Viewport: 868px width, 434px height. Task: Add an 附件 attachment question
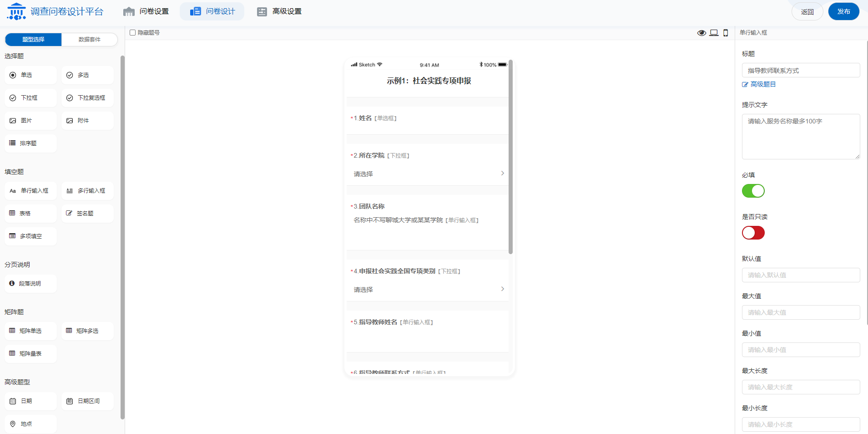pos(87,121)
